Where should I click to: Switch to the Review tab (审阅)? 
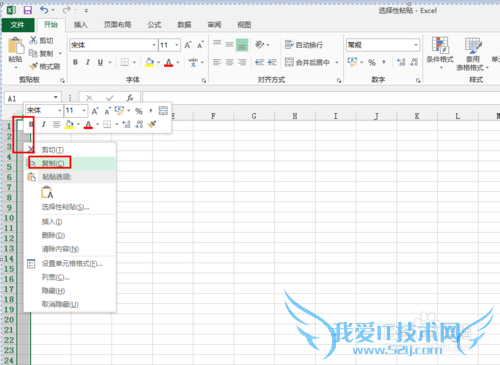click(x=214, y=25)
